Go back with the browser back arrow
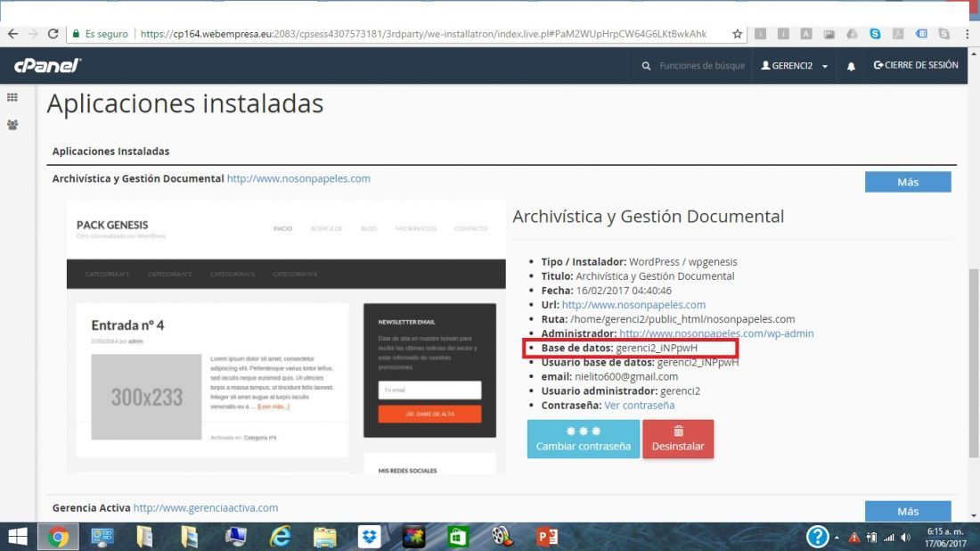Screen dimensions: 980x551 (12, 35)
